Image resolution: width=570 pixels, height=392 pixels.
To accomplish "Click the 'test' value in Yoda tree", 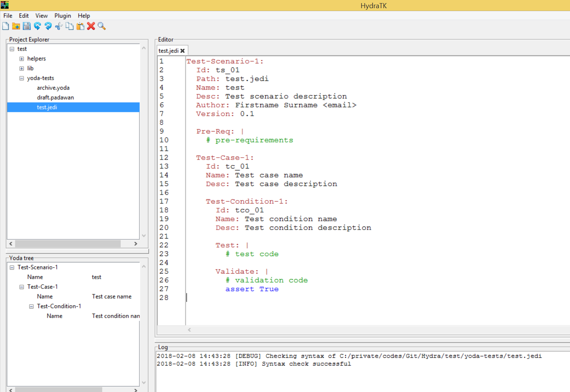I will click(x=97, y=277).
